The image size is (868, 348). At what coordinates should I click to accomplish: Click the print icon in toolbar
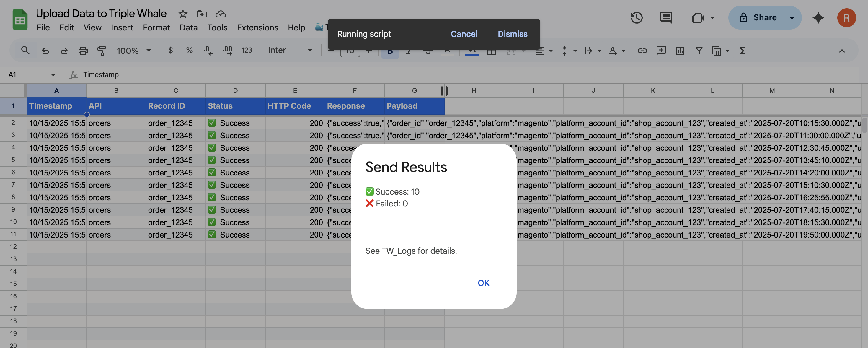[83, 51]
